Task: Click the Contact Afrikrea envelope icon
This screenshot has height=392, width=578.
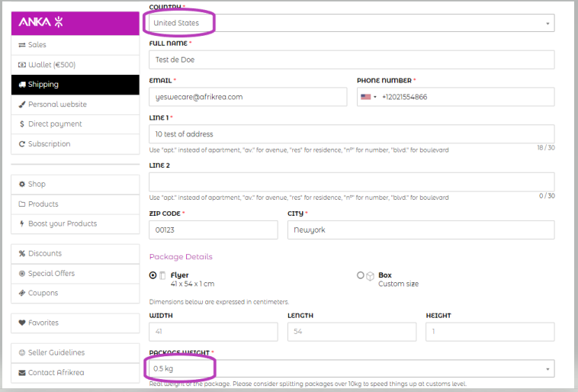Action: pos(22,373)
